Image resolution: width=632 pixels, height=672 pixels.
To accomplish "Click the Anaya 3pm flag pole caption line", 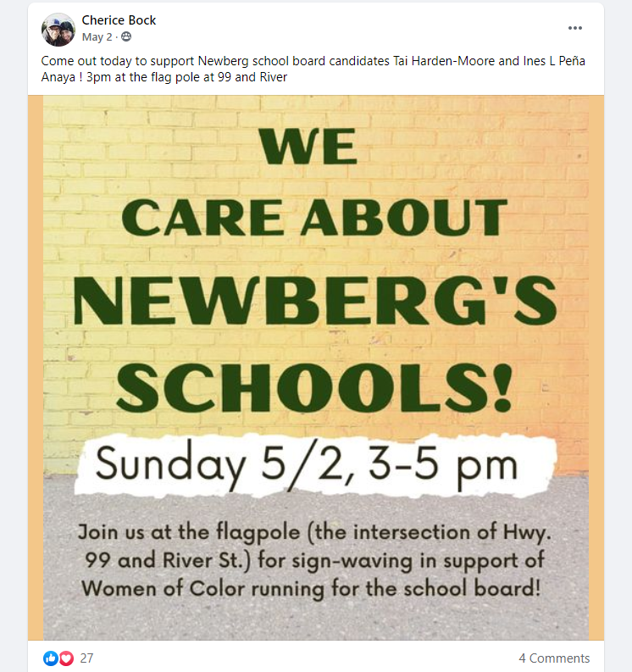I will click(164, 77).
